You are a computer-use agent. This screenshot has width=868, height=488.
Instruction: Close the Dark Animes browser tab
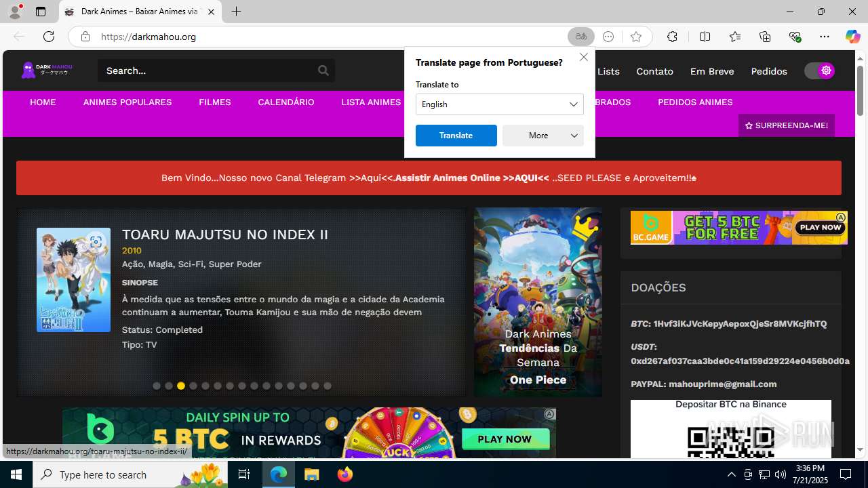point(211,12)
